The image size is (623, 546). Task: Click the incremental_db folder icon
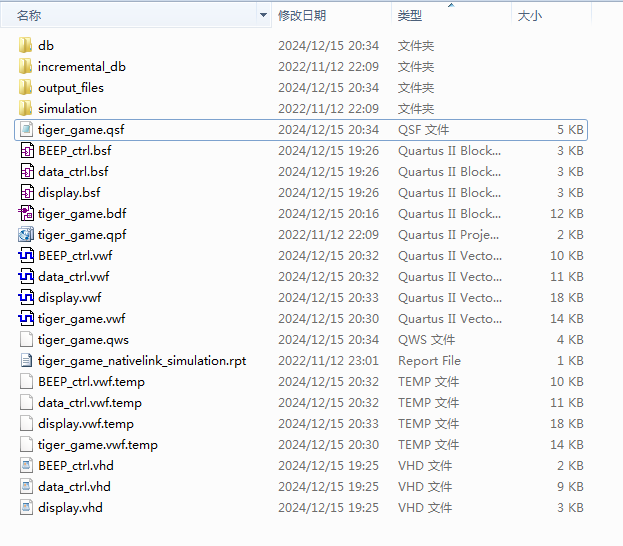click(x=26, y=66)
